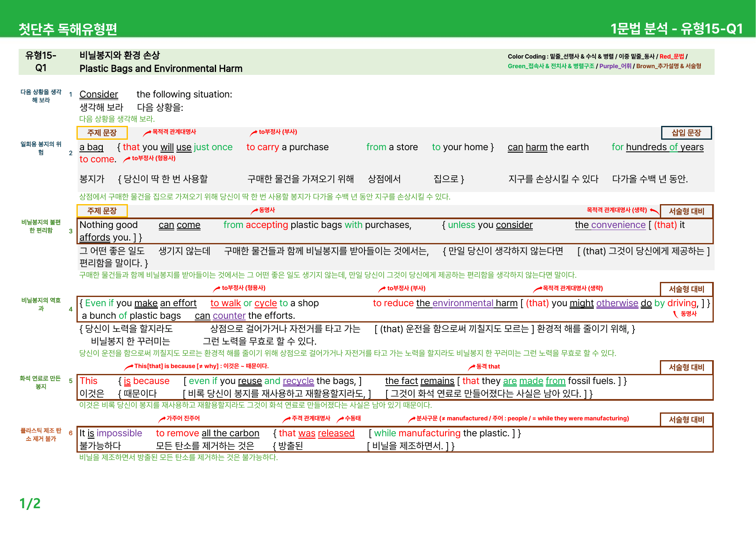Click 'that was released' in sentence 6
This screenshot has width=756, height=535.
point(317,433)
